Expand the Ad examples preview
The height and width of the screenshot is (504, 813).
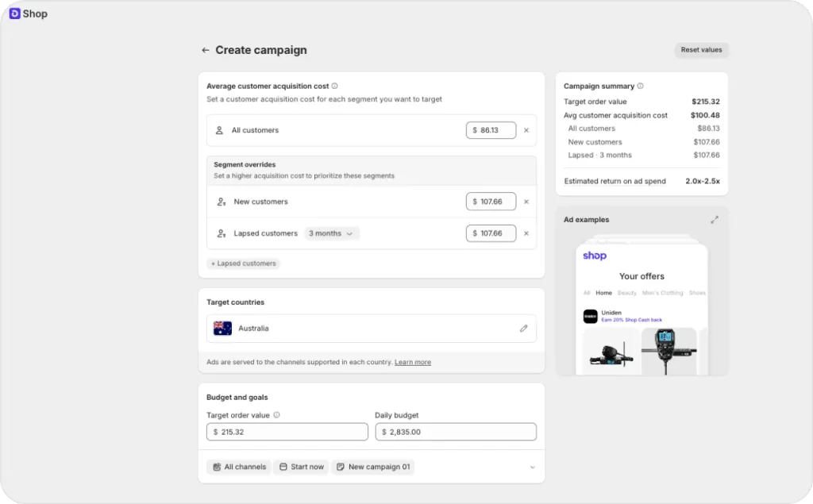coord(715,220)
